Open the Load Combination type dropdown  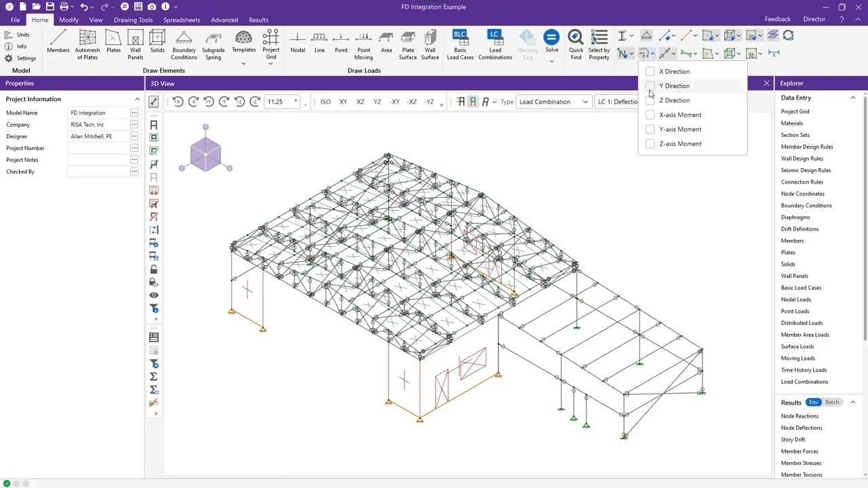click(x=553, y=102)
